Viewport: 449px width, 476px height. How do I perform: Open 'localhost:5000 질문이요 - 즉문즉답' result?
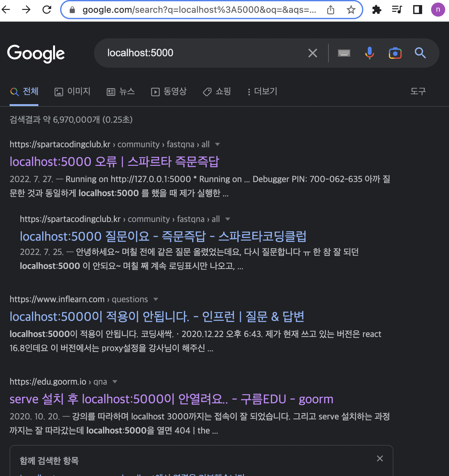(163, 236)
